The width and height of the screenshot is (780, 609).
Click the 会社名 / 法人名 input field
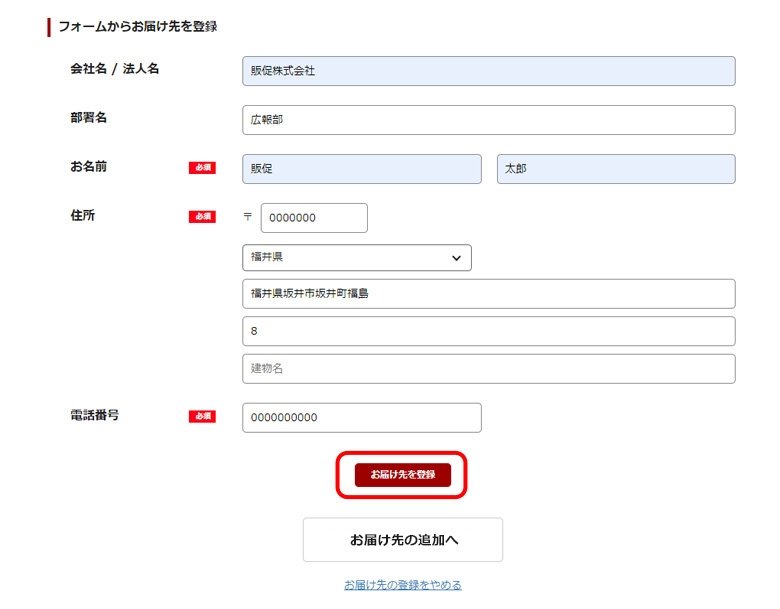click(x=488, y=71)
